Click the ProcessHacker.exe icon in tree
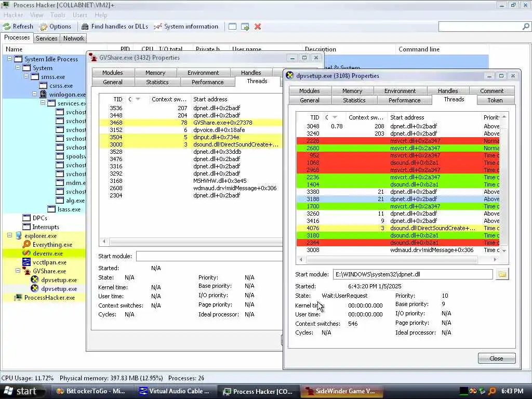This screenshot has width=532, height=399. coord(18,298)
